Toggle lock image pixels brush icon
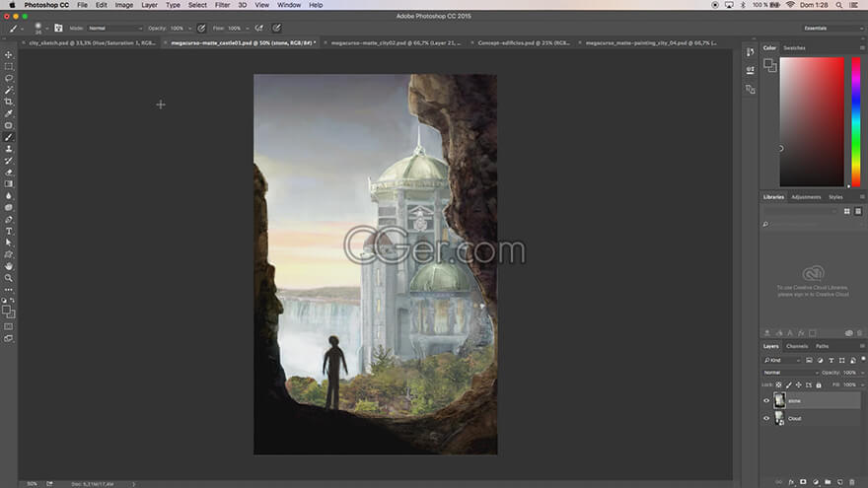The width and height of the screenshot is (868, 488). click(788, 384)
